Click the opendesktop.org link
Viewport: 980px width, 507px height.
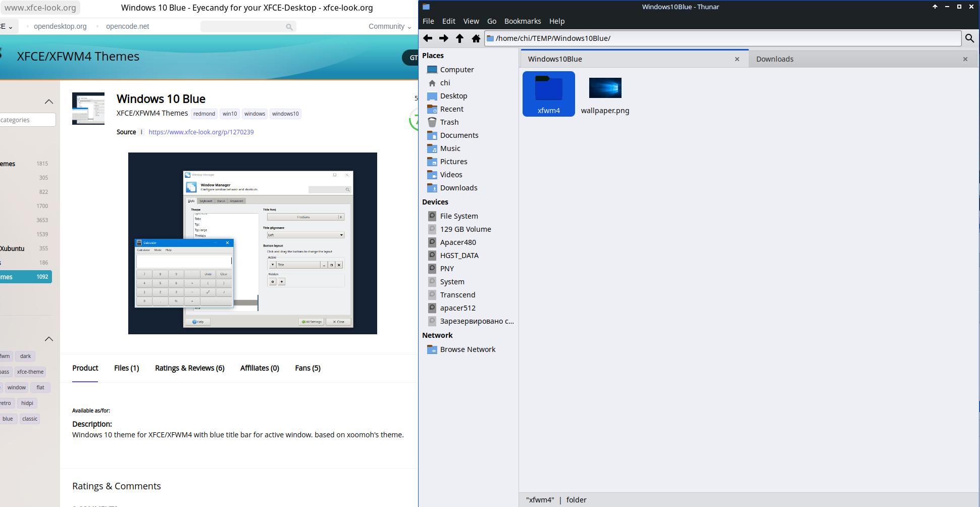60,26
